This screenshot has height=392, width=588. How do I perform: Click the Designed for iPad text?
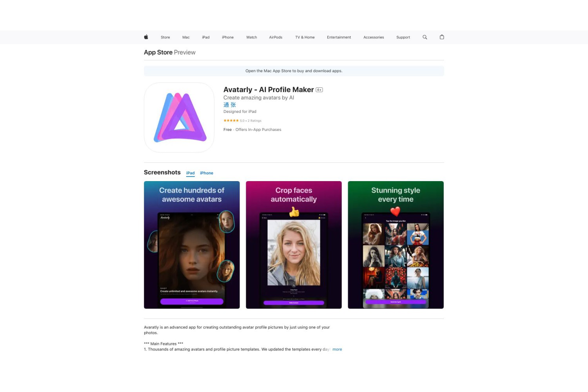click(240, 112)
